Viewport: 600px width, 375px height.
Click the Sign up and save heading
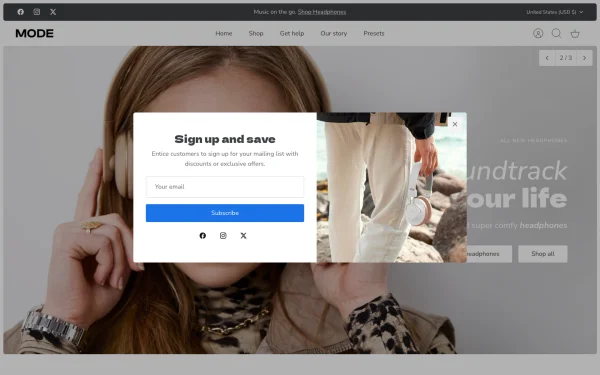click(x=225, y=139)
